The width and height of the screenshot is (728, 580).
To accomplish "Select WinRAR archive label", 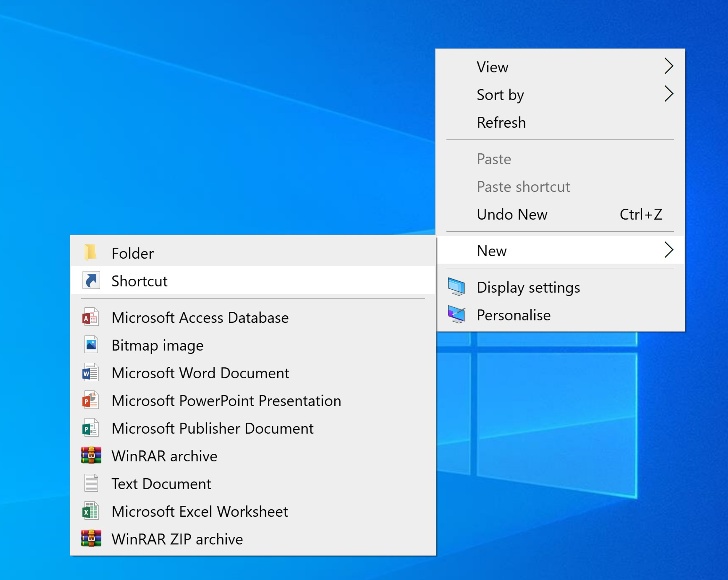I will pos(165,456).
